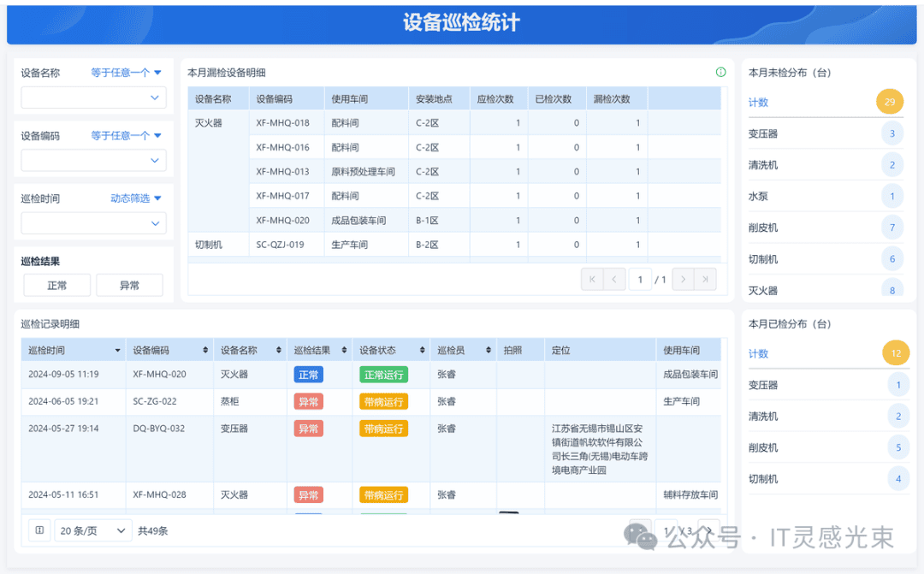The width and height of the screenshot is (924, 574).
Task: Filter inspection results by 异常
Action: [129, 285]
